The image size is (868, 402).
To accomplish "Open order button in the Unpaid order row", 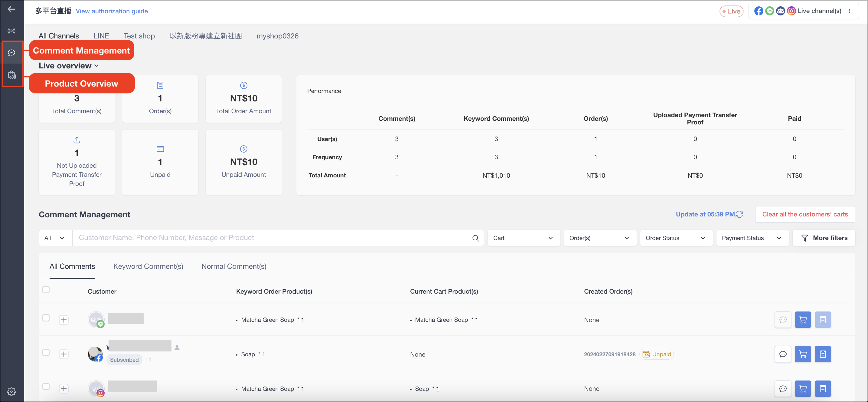I will [823, 354].
